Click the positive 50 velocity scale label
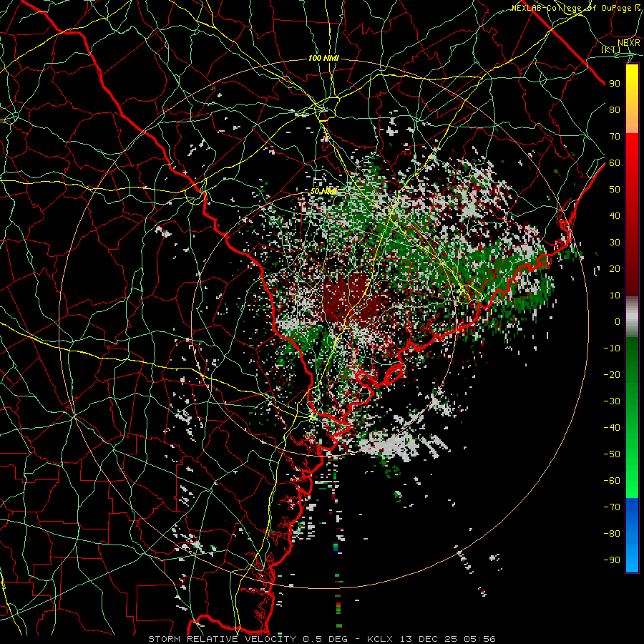Screen dimensions: 644x644 (615, 190)
